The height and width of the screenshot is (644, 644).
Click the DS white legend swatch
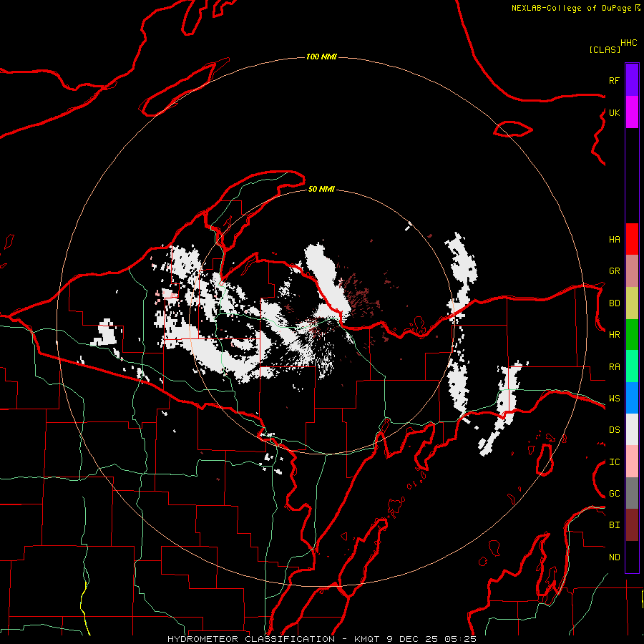[x=632, y=429]
